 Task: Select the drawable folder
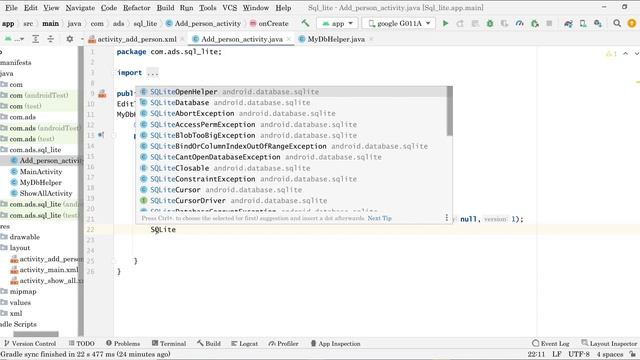24,237
